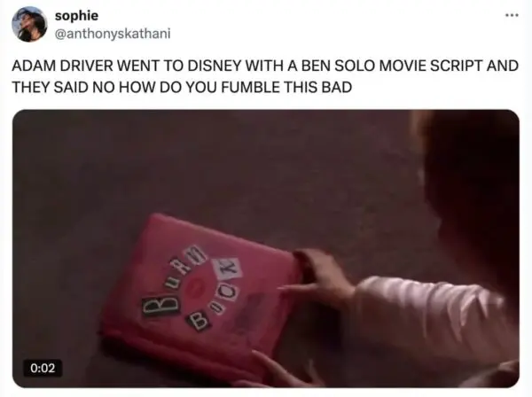Select the tweet line starting ADAM DRIVER
532x397 pixels.
(x=265, y=66)
